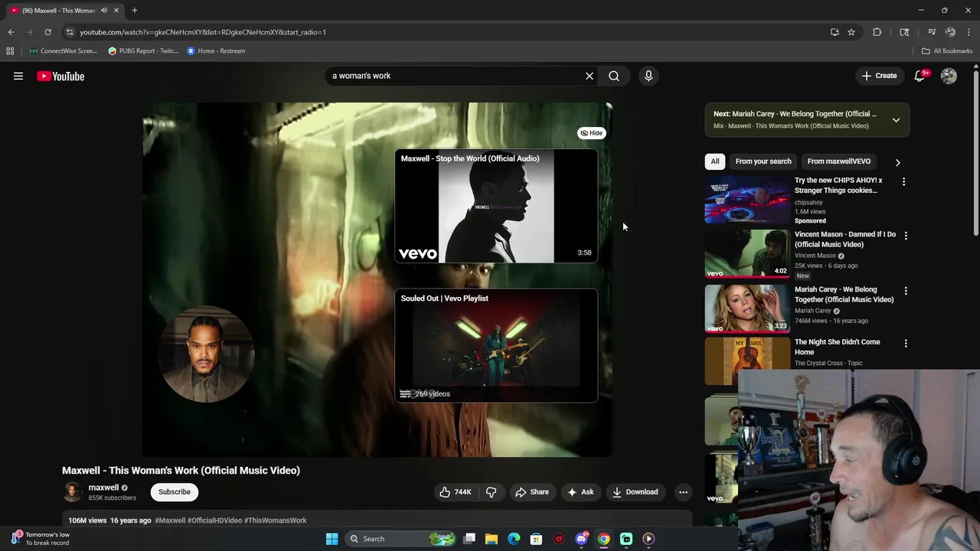Show more filter chips with the arrow
980x551 pixels.
(x=897, y=162)
